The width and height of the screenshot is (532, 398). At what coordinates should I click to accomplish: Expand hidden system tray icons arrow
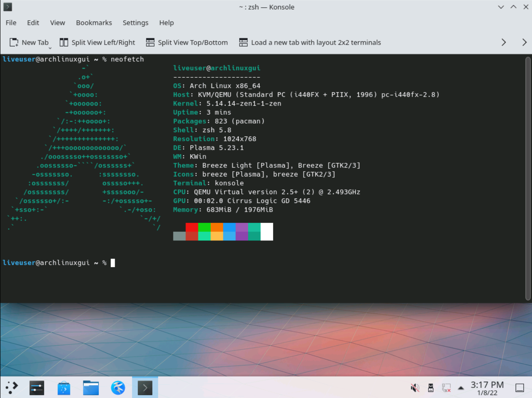click(461, 388)
